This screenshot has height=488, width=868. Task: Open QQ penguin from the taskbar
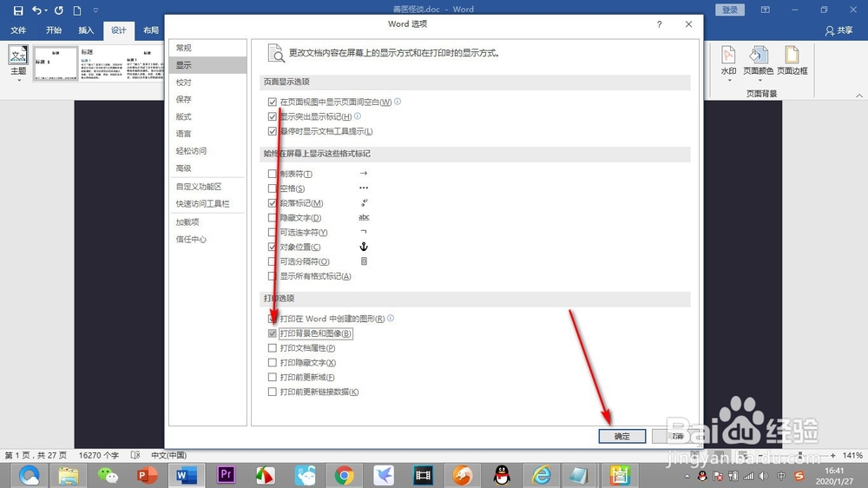(x=502, y=475)
